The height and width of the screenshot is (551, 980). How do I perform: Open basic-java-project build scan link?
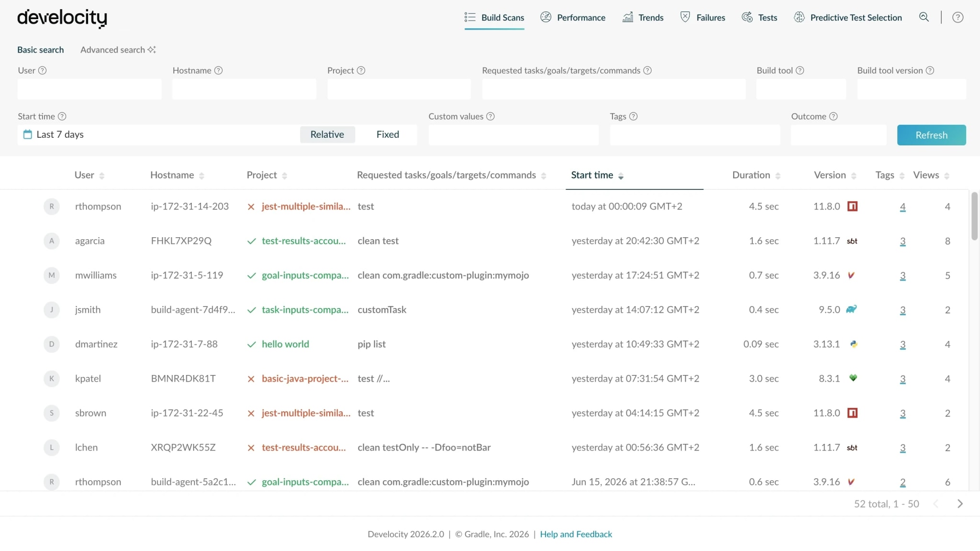[x=305, y=379]
